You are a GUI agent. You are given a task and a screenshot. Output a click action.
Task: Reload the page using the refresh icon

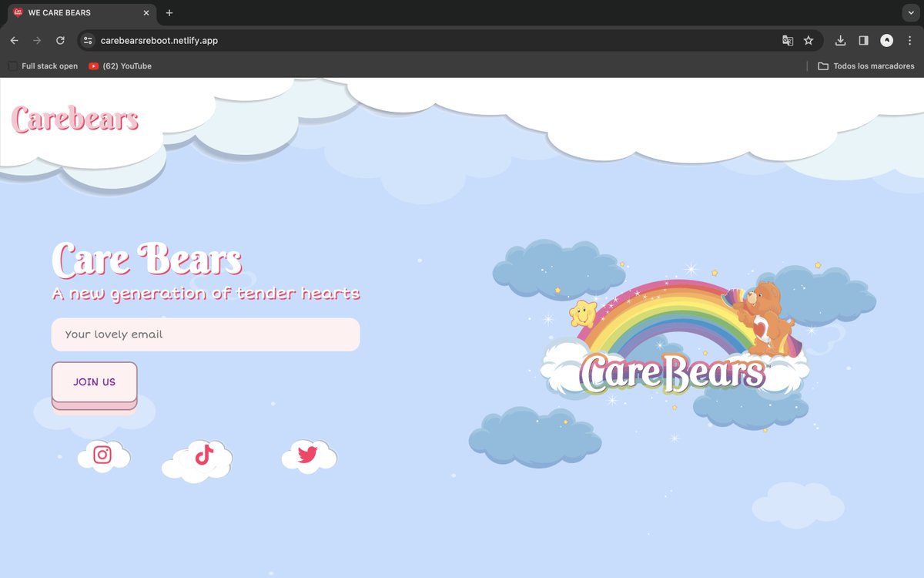tap(60, 40)
